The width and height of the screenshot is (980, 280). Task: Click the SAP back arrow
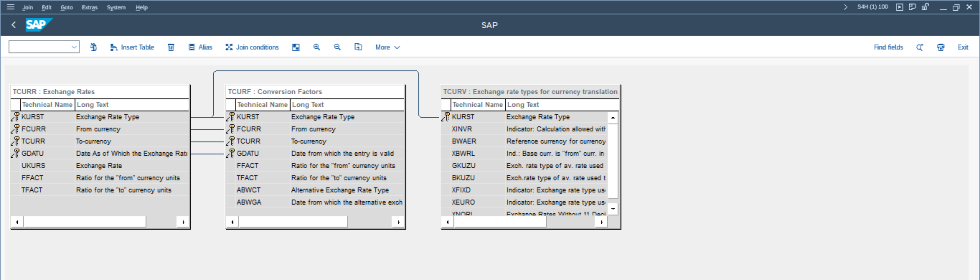14,25
